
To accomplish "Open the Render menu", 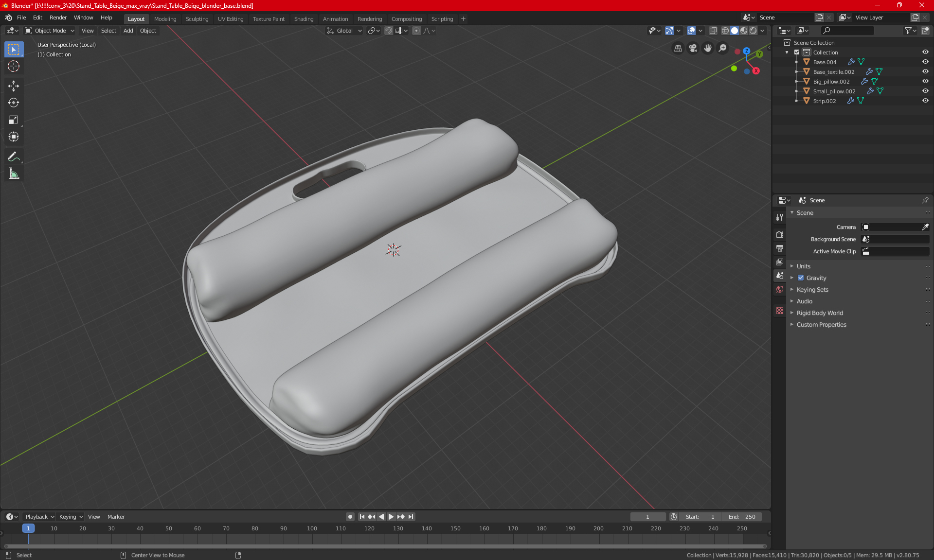I will tap(58, 17).
